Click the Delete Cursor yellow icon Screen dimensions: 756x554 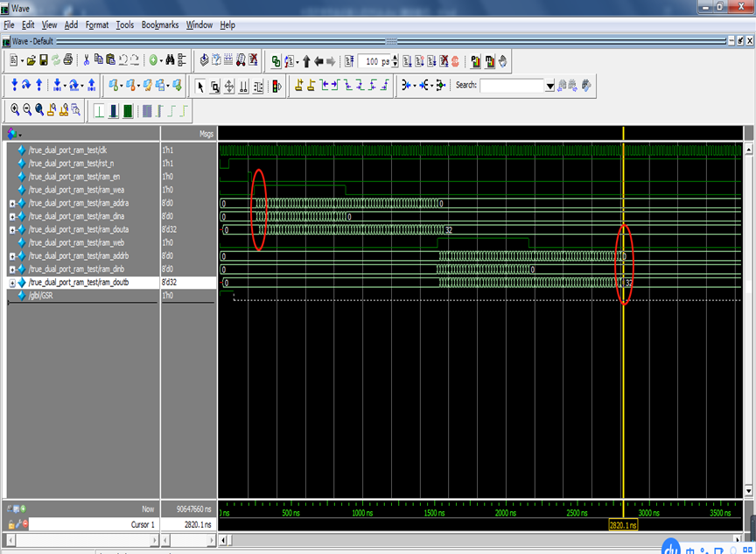[311, 86]
